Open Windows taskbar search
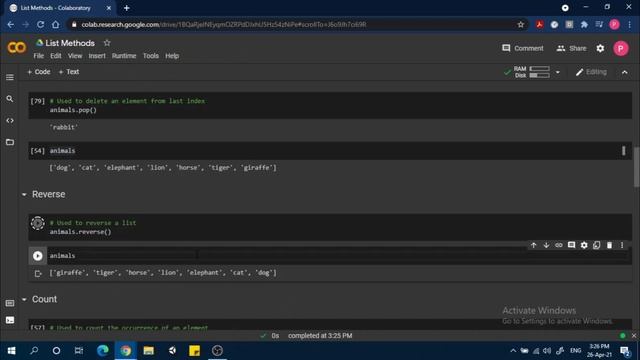Image resolution: width=640 pixels, height=360 pixels. pos(34,351)
